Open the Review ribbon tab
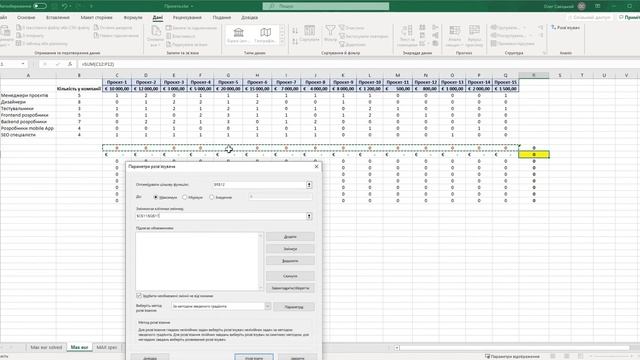Image resolution: width=640 pixels, height=360 pixels. 187,18
